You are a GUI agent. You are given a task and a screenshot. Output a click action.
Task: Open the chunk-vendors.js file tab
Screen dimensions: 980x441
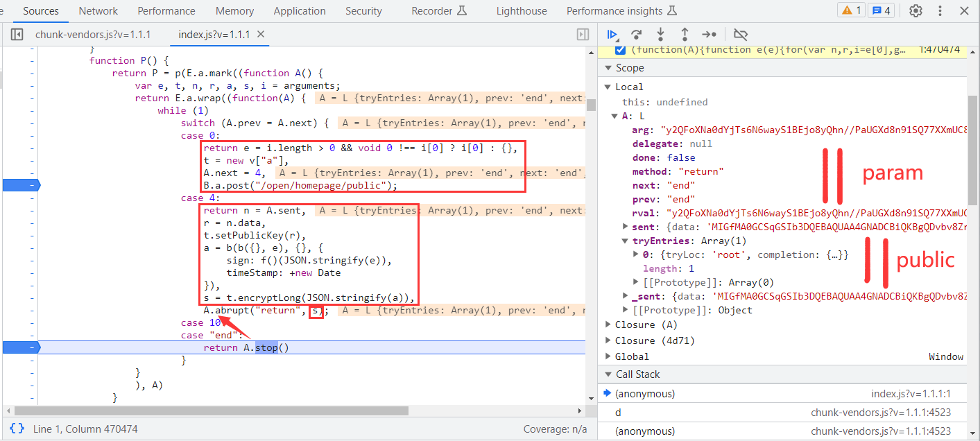click(x=93, y=35)
